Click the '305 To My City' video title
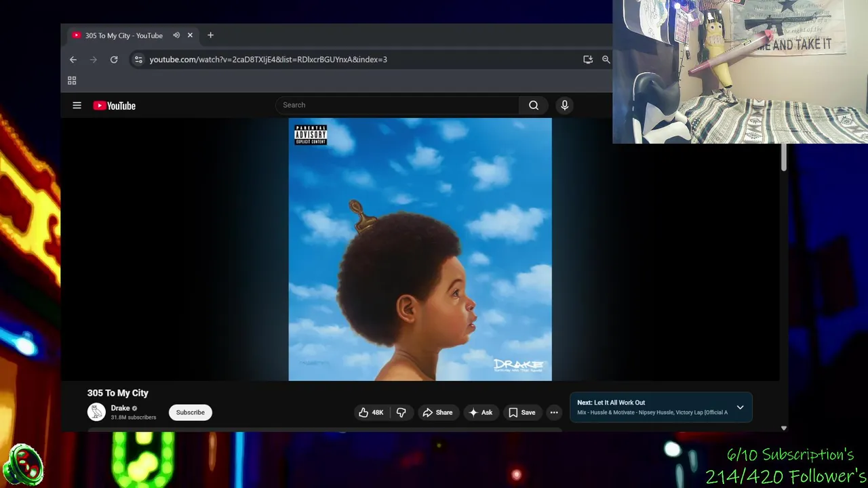 point(117,393)
